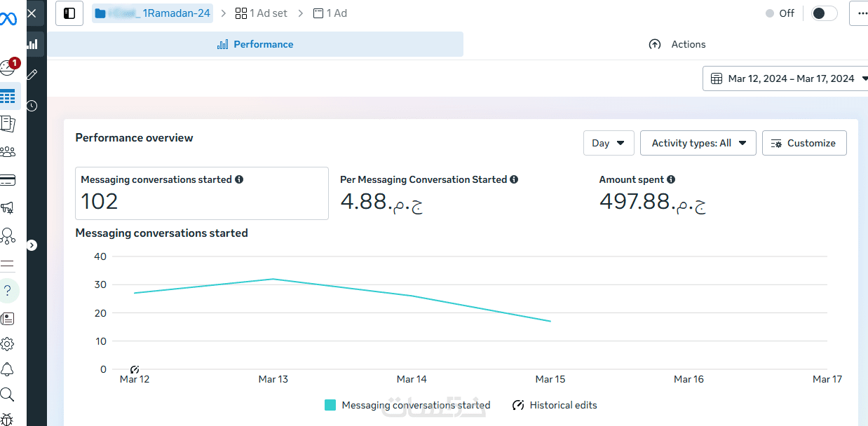Viewport: 868px width, 426px height.
Task: Click the turquoise Messaging conversations legend swatch
Action: coord(330,405)
